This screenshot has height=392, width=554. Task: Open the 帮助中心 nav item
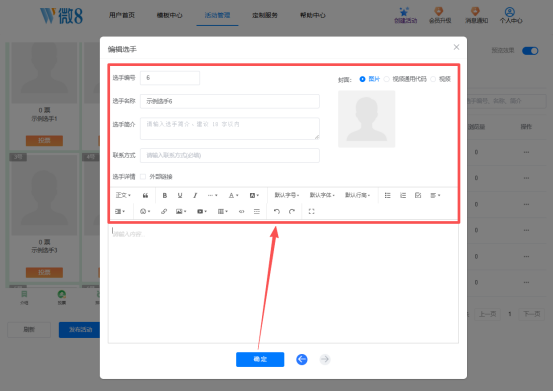[x=313, y=15]
